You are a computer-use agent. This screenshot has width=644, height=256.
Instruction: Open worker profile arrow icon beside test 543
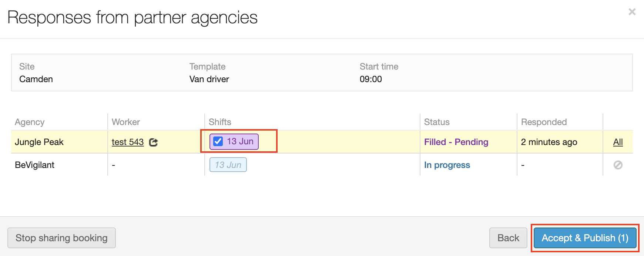coord(153,142)
